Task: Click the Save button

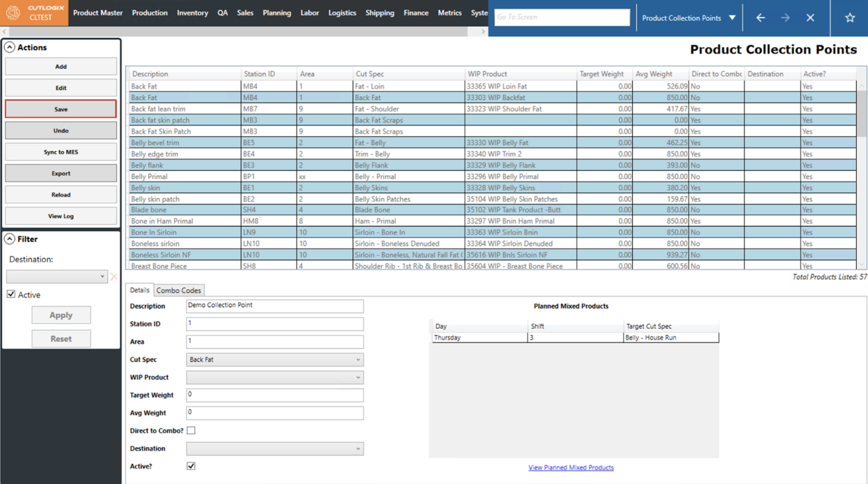Action: pos(61,109)
